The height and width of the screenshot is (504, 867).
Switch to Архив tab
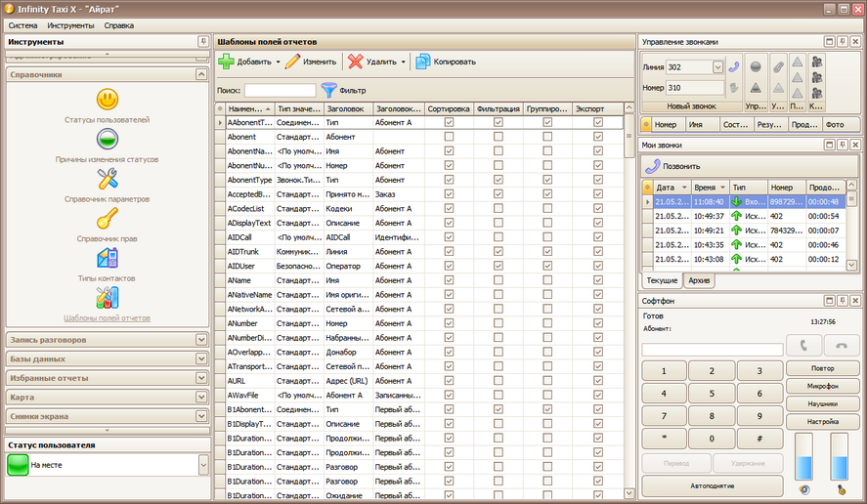pos(699,280)
